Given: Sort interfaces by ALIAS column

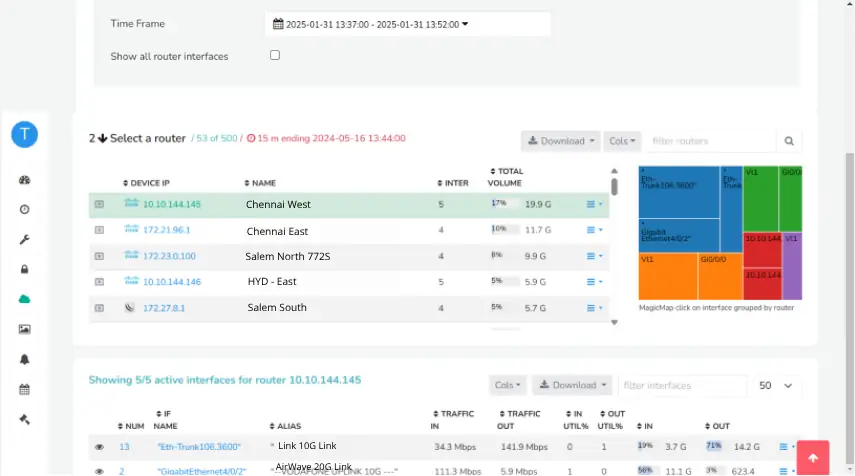Looking at the screenshot, I should point(285,426).
